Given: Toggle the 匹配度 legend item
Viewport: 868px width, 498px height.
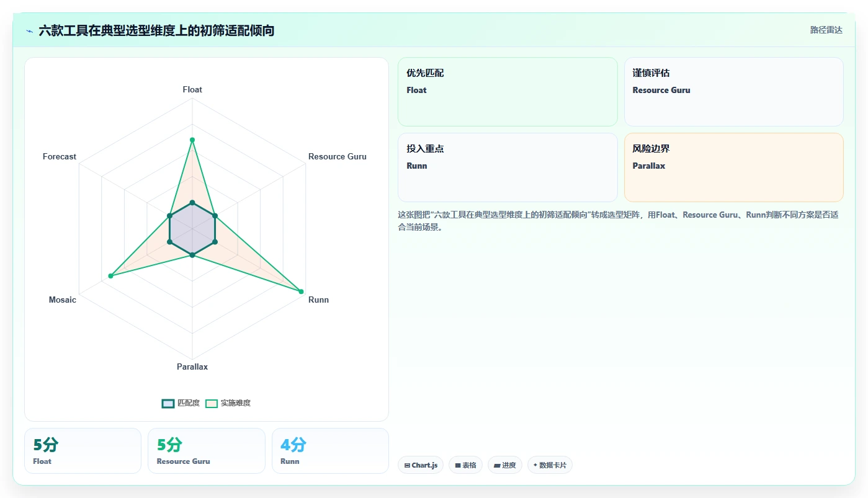Looking at the screenshot, I should [x=181, y=403].
